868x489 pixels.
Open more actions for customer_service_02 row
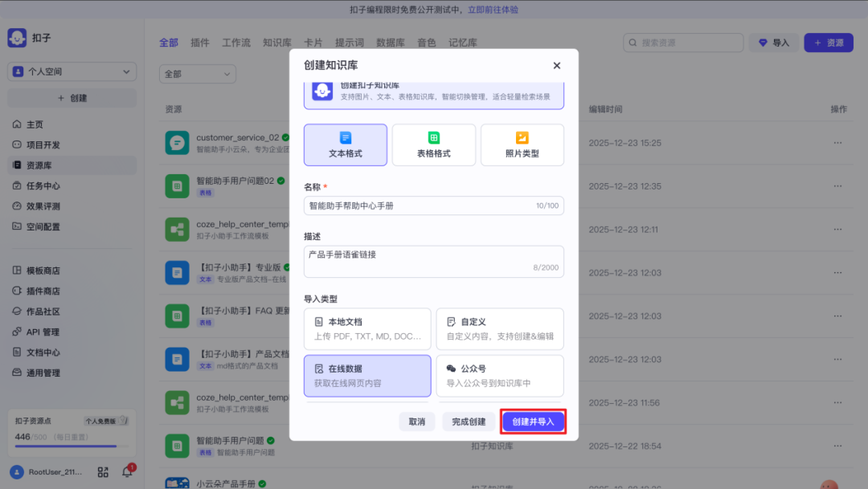click(x=838, y=143)
